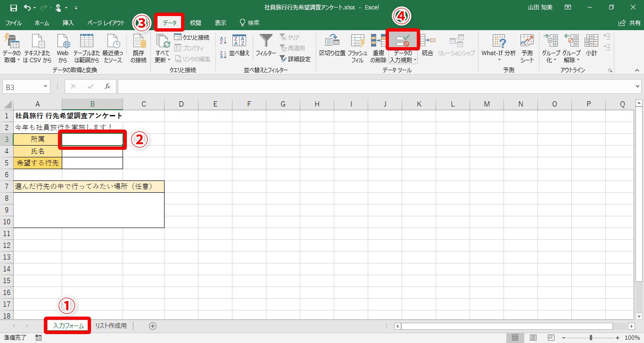
Task: Open the File (ファイル) tab
Action: tap(13, 23)
